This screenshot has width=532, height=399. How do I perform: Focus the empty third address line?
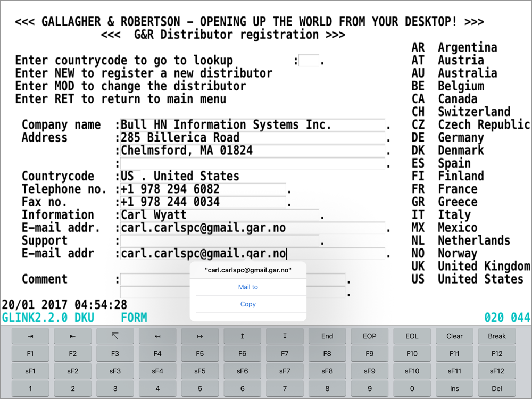pos(252,163)
